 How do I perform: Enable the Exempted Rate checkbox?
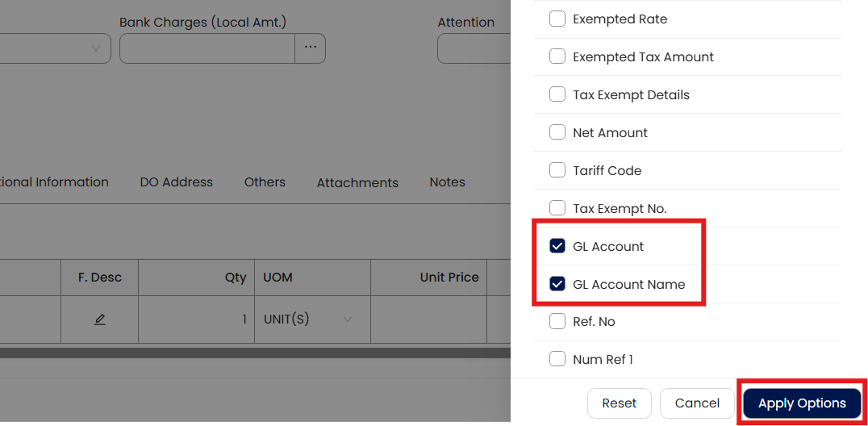pos(557,19)
